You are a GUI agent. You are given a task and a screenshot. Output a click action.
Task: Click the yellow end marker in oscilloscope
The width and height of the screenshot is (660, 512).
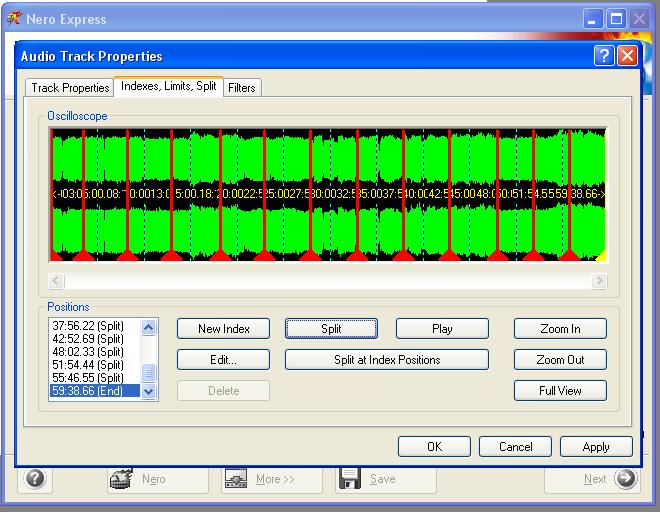click(601, 256)
